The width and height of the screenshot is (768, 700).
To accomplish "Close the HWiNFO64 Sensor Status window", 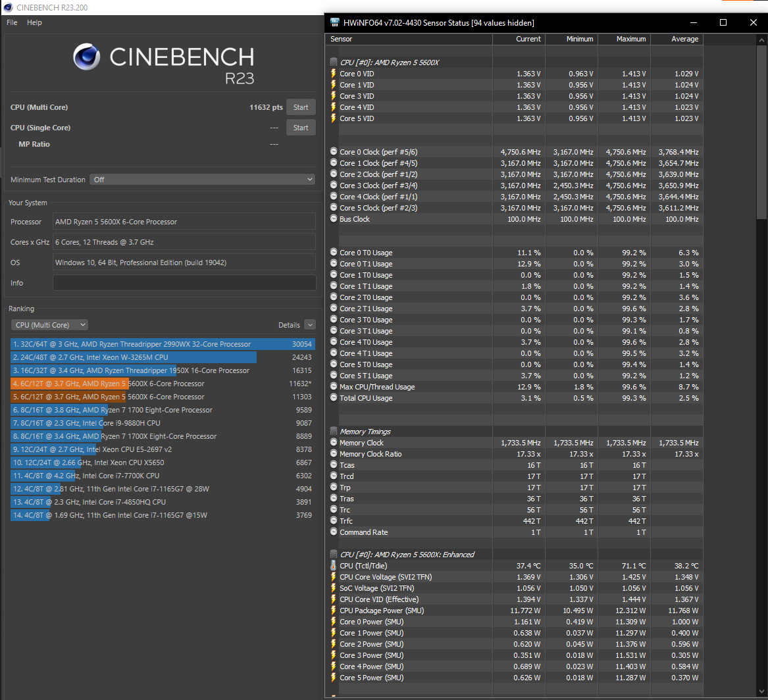I will (x=754, y=22).
